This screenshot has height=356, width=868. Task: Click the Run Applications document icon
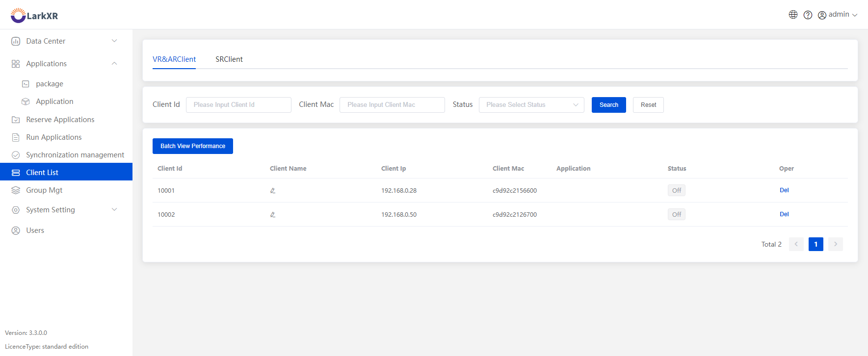point(16,137)
